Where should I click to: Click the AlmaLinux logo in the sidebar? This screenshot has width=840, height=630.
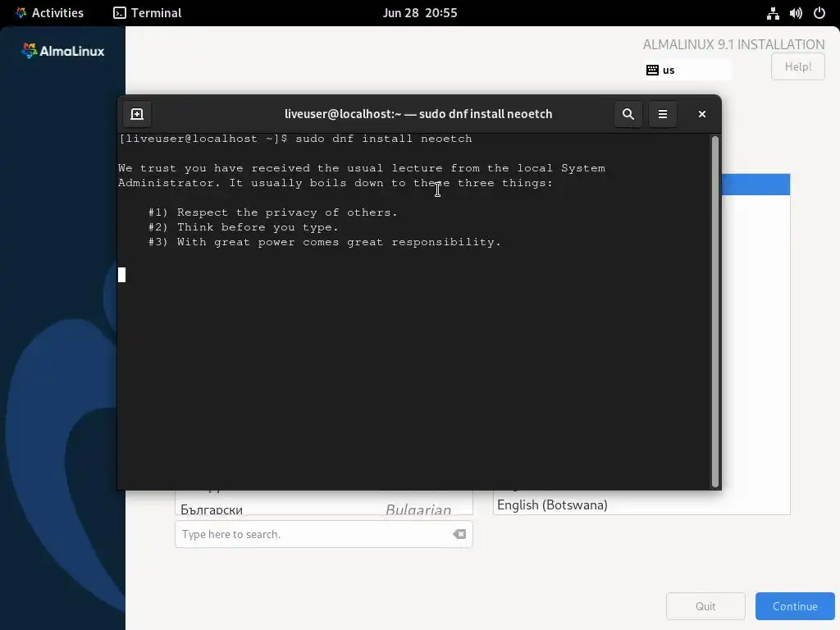point(62,51)
